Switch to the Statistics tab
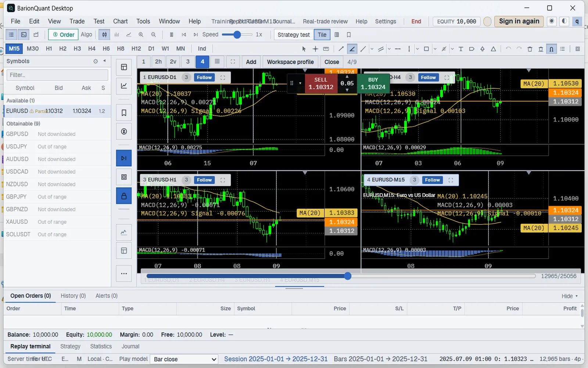Image resolution: width=588 pixels, height=368 pixels. click(x=101, y=347)
